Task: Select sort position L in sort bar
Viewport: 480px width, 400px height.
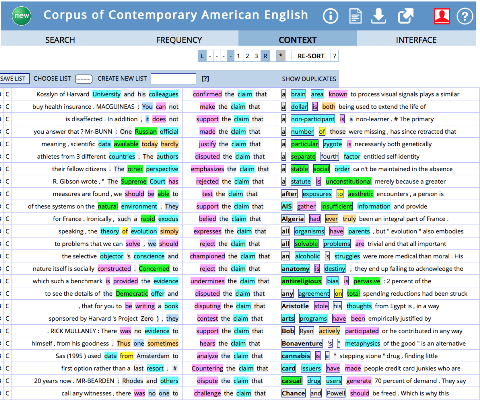Action: pyautogui.click(x=202, y=56)
